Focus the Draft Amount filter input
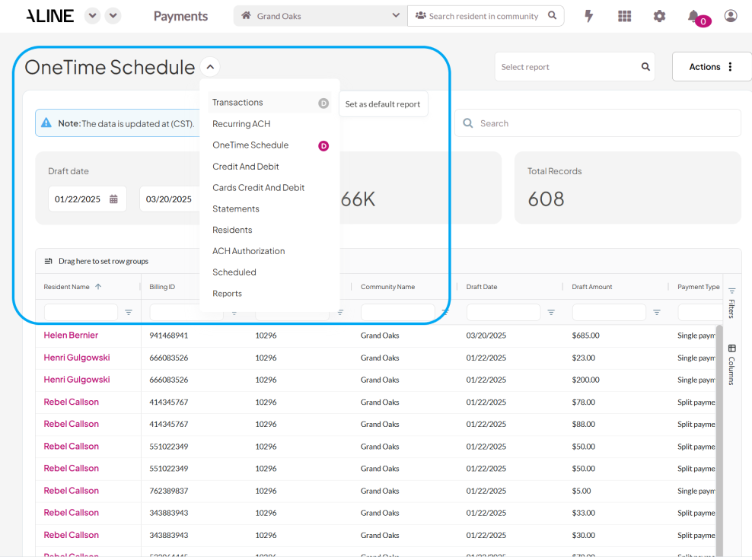Image resolution: width=752 pixels, height=560 pixels. [x=609, y=312]
